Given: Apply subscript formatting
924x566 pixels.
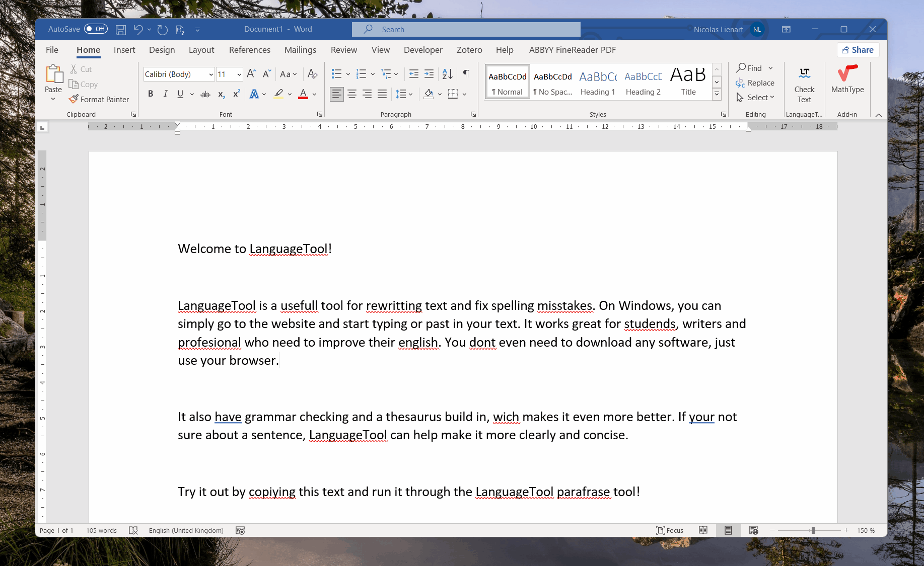Looking at the screenshot, I should (221, 94).
